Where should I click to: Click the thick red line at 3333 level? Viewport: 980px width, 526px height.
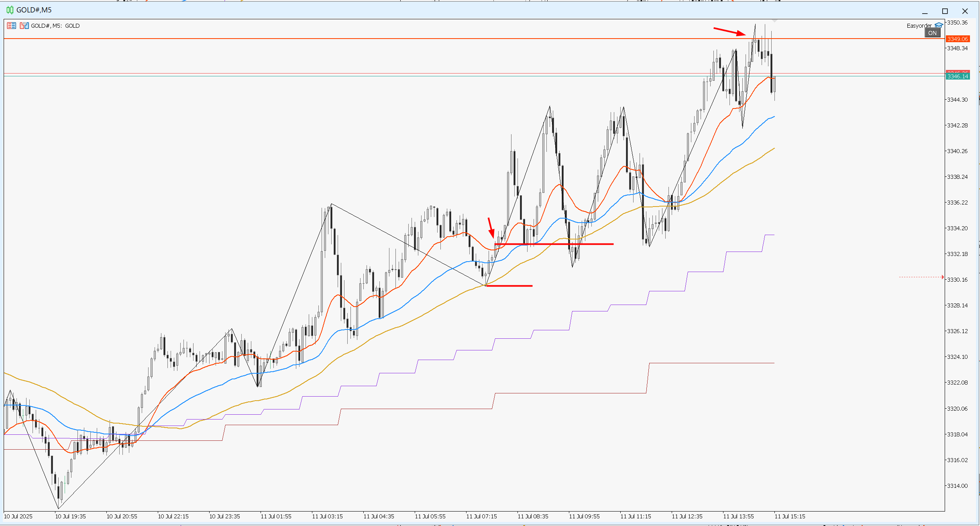pos(554,244)
